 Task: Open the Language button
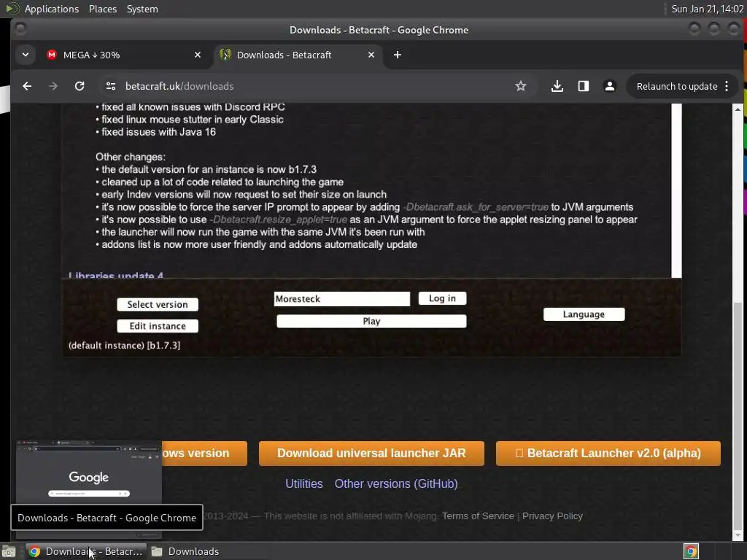coord(584,314)
